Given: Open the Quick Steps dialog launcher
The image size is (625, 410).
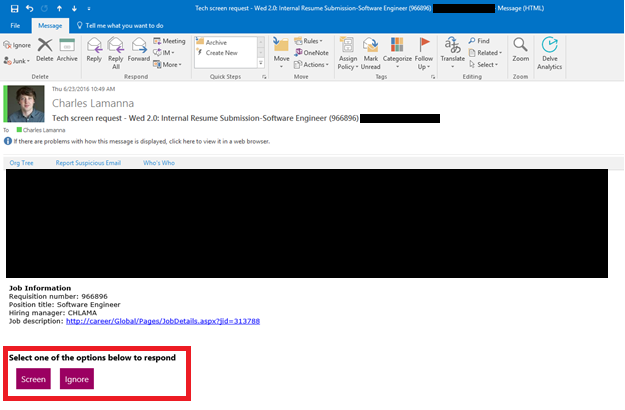Looking at the screenshot, I should (264, 77).
